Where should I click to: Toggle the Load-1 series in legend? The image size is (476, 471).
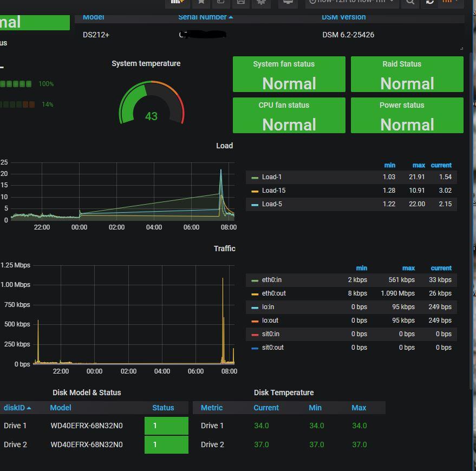(272, 177)
